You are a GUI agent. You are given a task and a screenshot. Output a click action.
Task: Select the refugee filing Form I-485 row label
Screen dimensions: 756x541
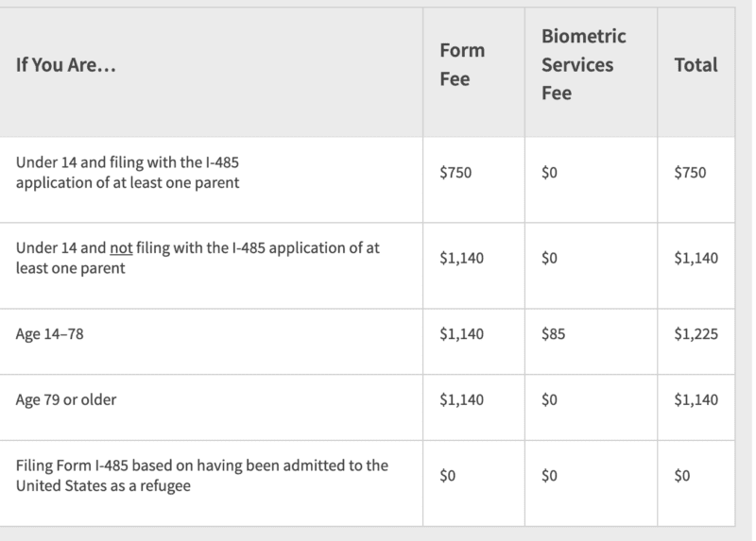201,475
